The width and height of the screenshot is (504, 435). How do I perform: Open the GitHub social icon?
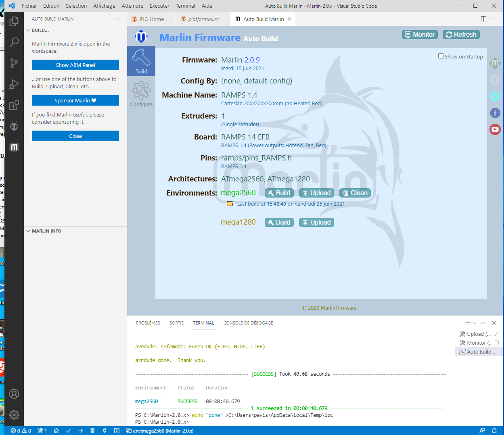tap(495, 80)
